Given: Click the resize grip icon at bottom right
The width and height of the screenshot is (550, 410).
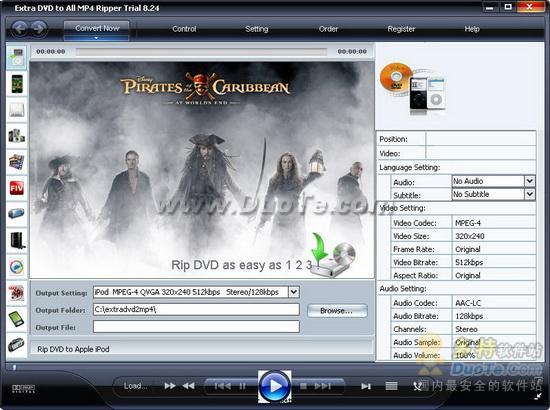Looking at the screenshot, I should [x=538, y=396].
